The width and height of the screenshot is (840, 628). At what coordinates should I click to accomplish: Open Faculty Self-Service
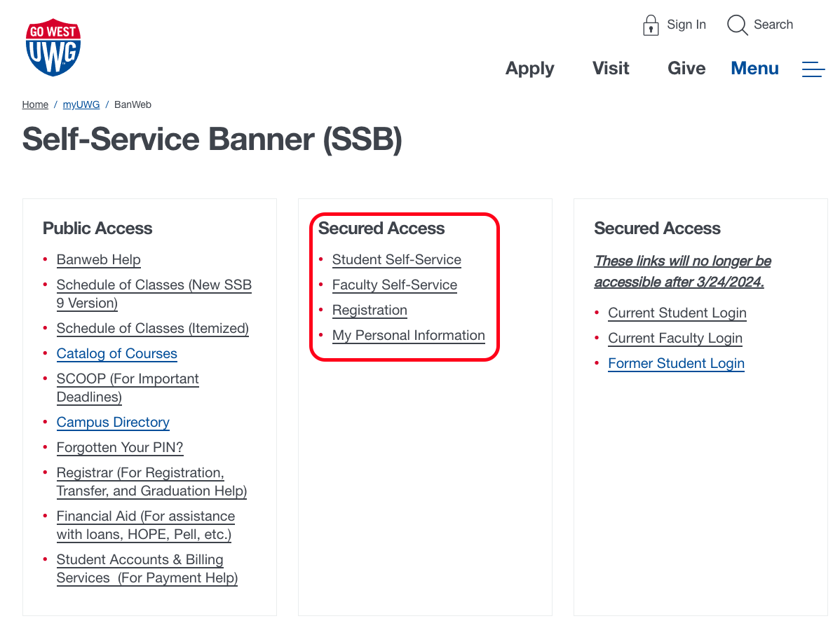(x=394, y=285)
